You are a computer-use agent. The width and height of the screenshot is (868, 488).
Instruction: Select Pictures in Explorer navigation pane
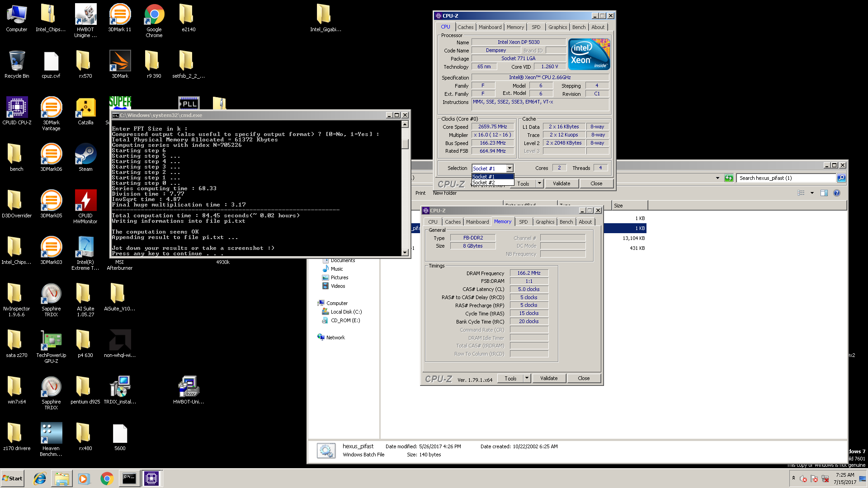pos(335,277)
